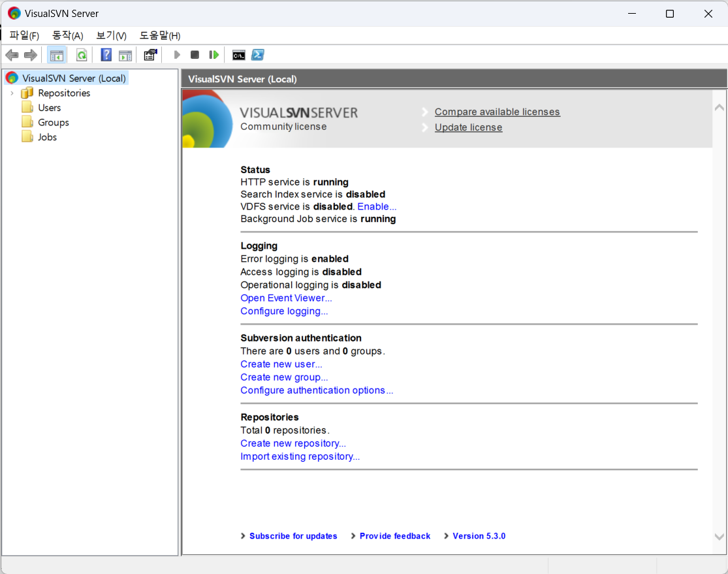Screen dimensions: 728x574
Task: Click Enable... link for VDFS service
Action: point(377,206)
